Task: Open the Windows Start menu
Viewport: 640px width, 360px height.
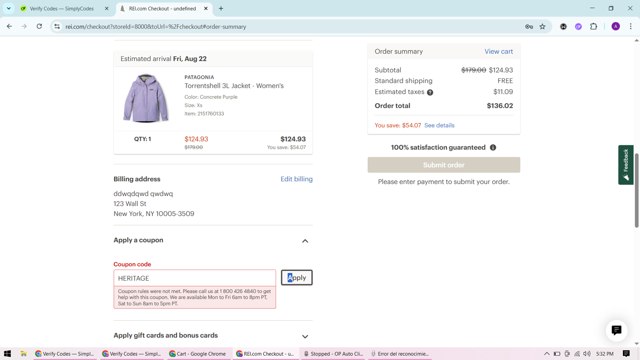Action: 7,353
